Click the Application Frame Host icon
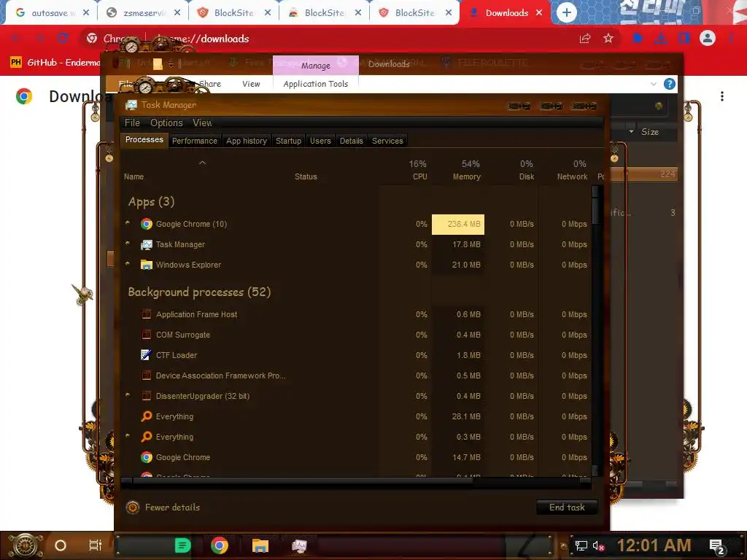This screenshot has height=560, width=747. (146, 314)
